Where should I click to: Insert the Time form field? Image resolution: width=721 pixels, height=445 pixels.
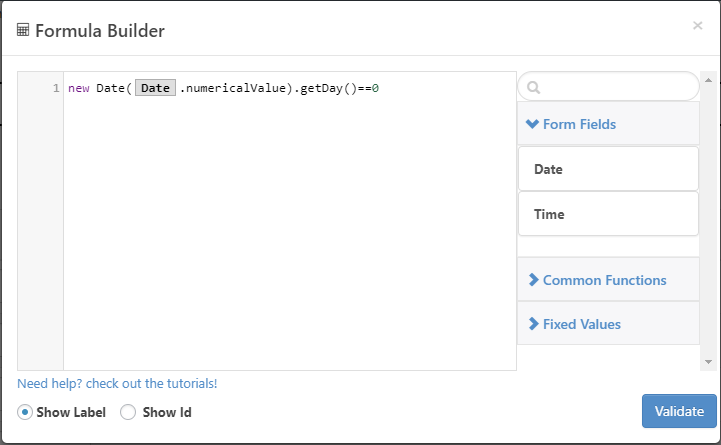pyautogui.click(x=608, y=214)
